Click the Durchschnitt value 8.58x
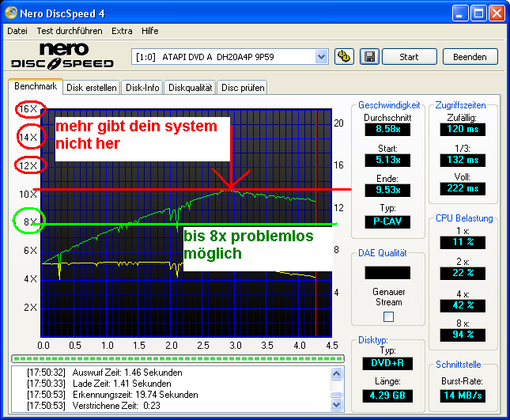 tap(387, 129)
